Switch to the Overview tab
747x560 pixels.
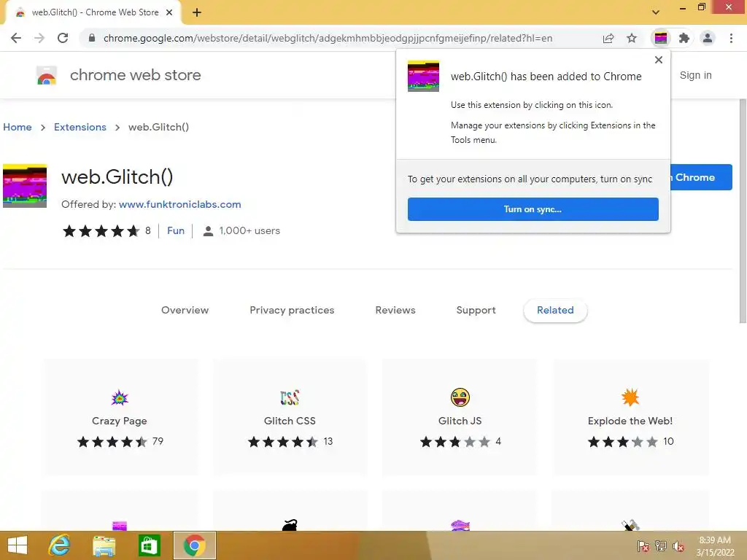pos(185,310)
